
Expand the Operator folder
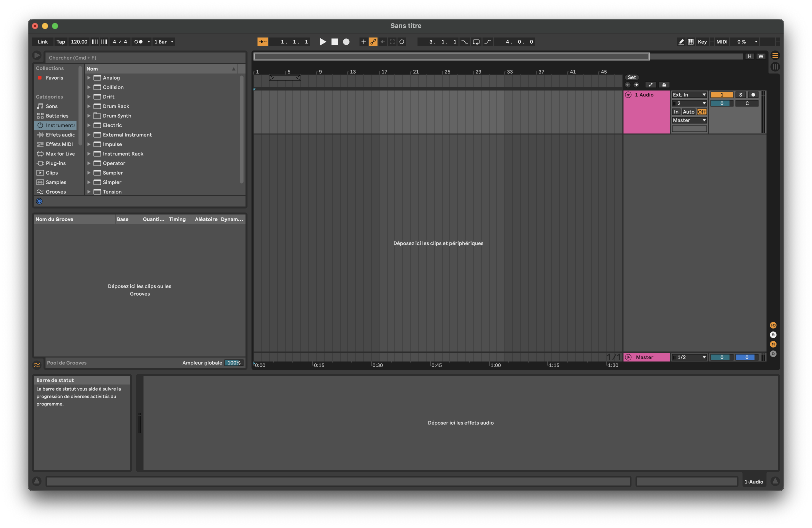point(89,163)
